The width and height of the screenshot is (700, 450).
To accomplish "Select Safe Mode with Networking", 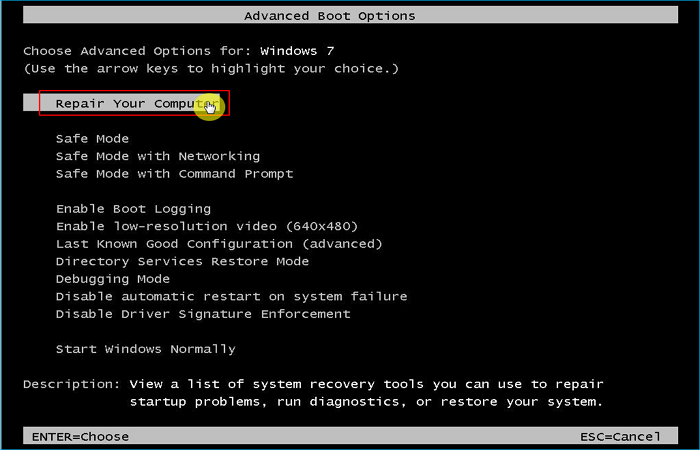I will [x=157, y=156].
